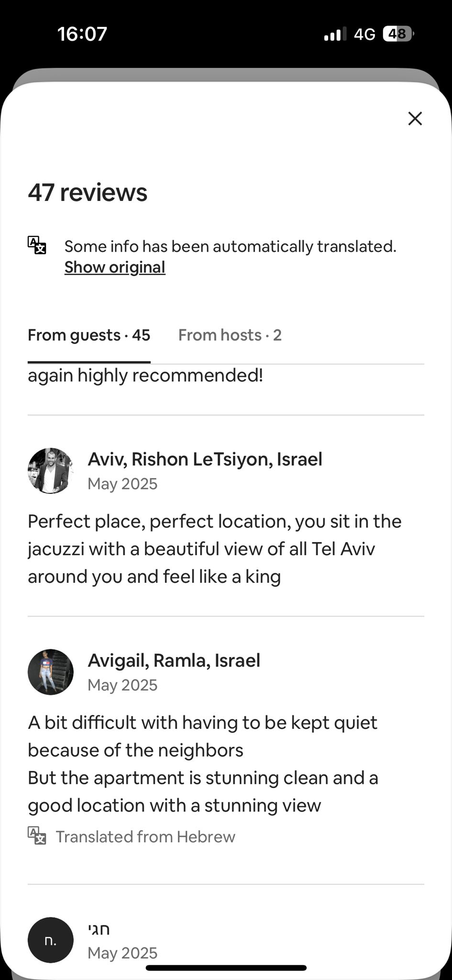This screenshot has width=452, height=980.
Task: Select the From guests tab
Action: (x=89, y=335)
